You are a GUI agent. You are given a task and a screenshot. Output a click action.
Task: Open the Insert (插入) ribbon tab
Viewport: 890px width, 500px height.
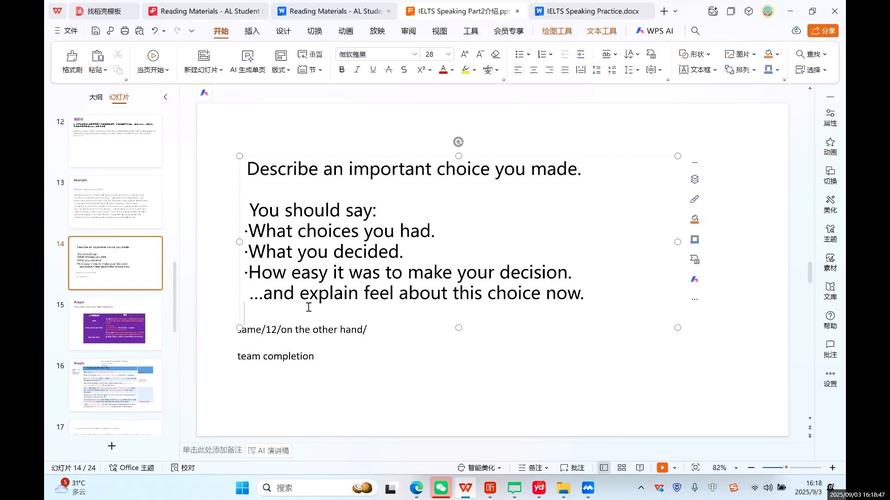click(252, 31)
